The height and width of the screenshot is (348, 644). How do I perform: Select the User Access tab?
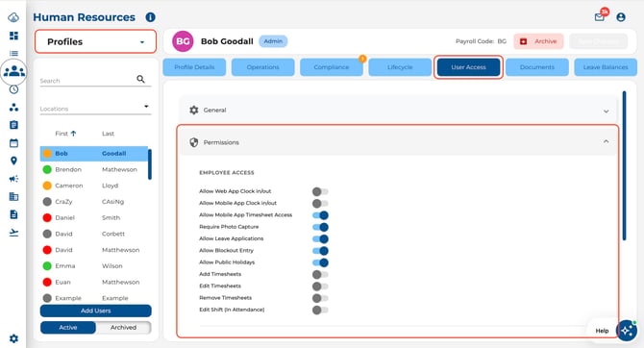pyautogui.click(x=468, y=67)
